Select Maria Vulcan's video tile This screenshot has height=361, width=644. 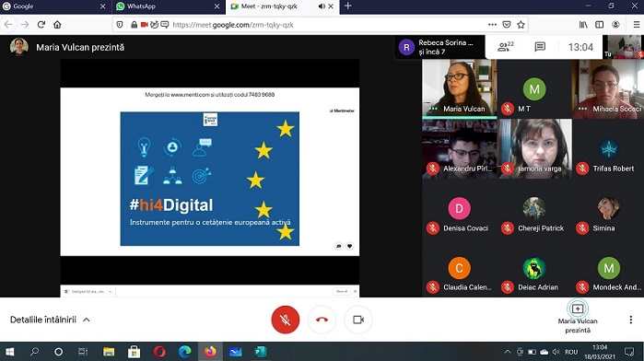pyautogui.click(x=459, y=88)
